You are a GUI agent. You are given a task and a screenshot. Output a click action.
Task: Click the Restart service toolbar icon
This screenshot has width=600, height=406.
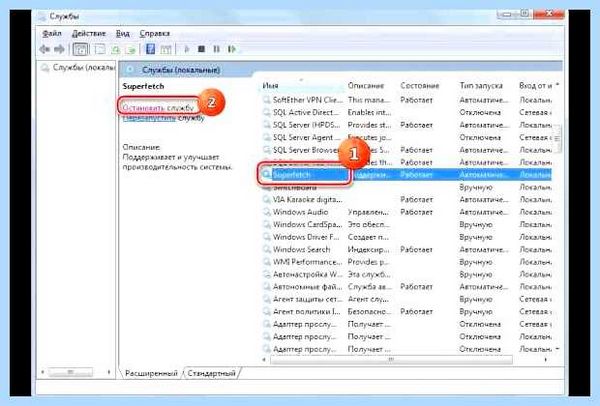(x=232, y=49)
